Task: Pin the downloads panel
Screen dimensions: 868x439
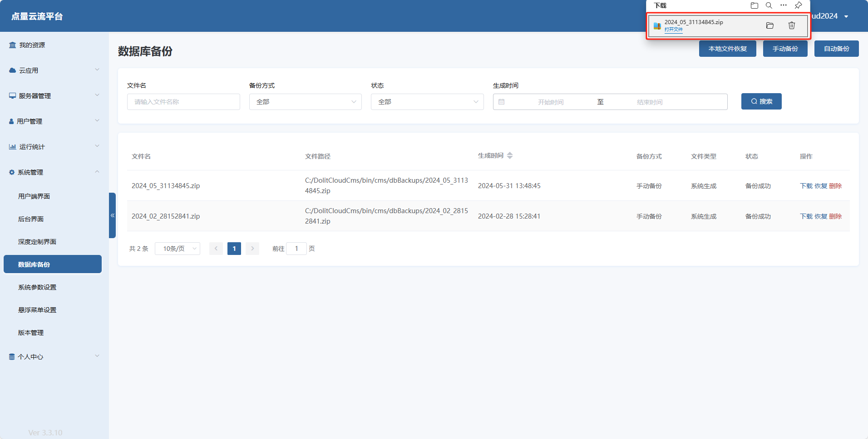Action: 798,5
